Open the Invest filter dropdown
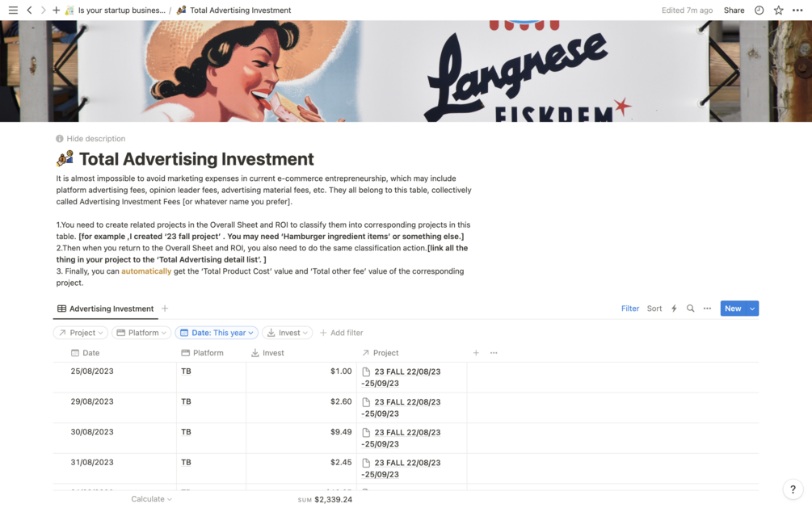Screen dimensions: 812x508 coord(288,333)
